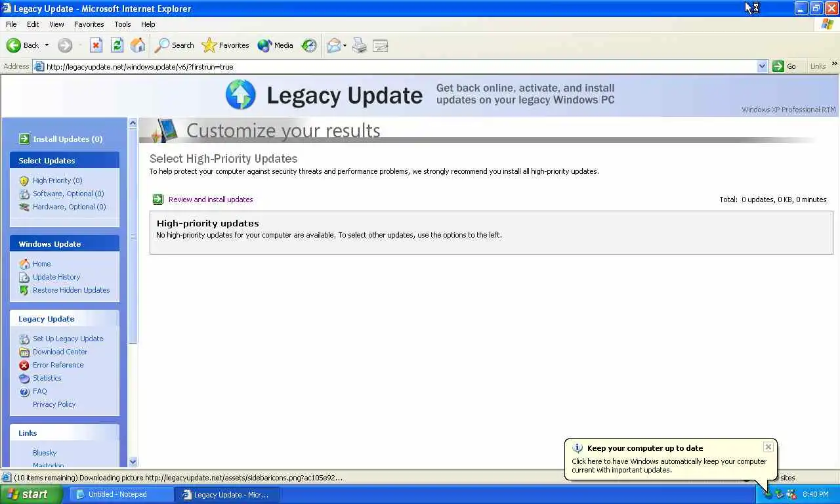
Task: Open Back button history dropdown arrow
Action: [x=47, y=45]
